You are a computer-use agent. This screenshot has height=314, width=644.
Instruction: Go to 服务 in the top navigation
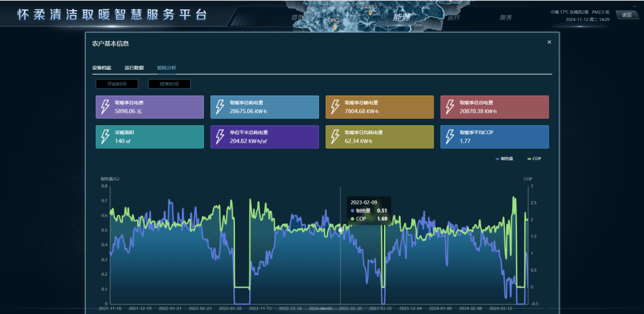(506, 18)
